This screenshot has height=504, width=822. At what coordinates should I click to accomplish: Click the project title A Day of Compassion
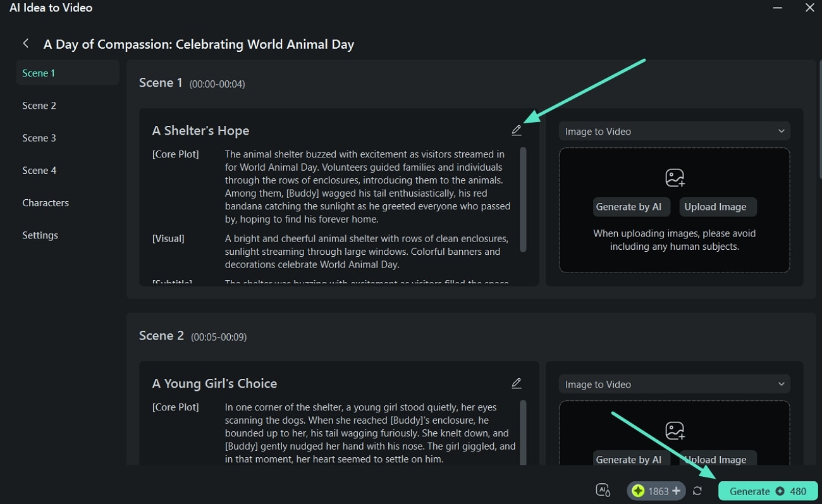click(x=199, y=44)
